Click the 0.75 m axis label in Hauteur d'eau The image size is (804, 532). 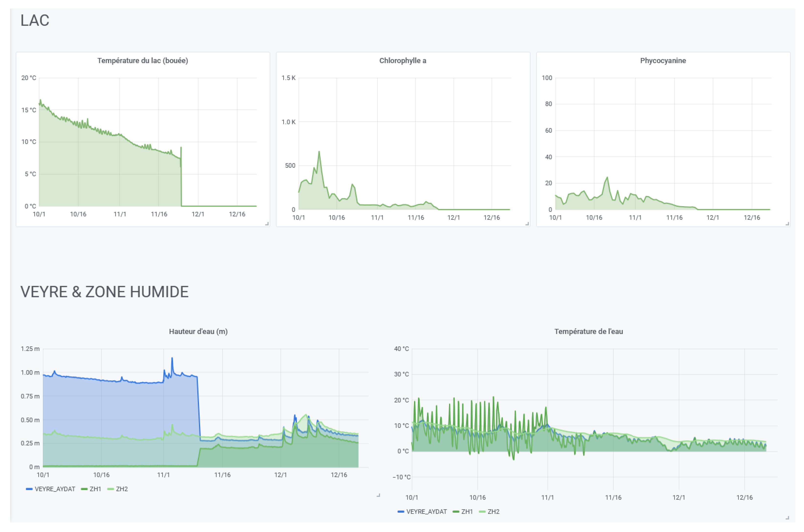click(30, 396)
